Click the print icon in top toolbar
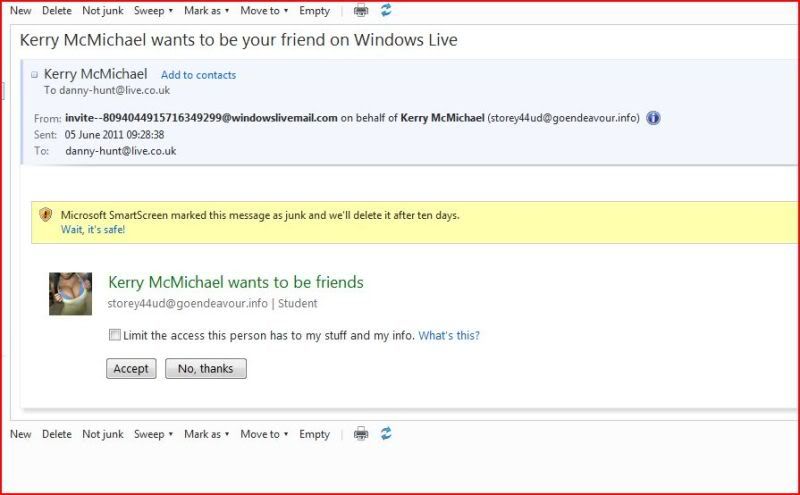 361,10
